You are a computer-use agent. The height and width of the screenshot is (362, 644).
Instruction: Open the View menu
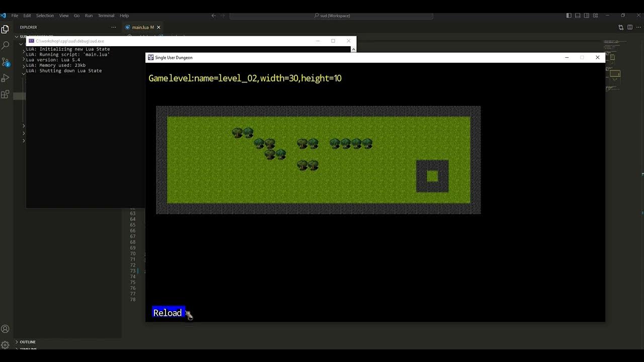[64, 16]
